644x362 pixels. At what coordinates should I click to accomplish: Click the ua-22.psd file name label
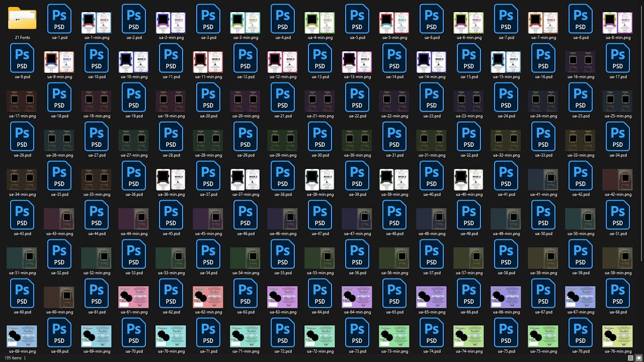pyautogui.click(x=357, y=116)
